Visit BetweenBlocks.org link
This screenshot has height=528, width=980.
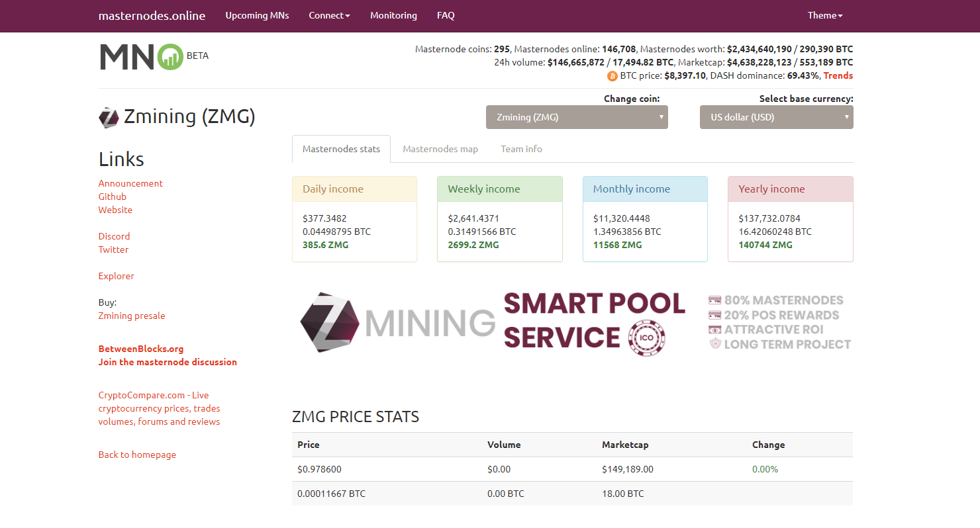coord(141,349)
